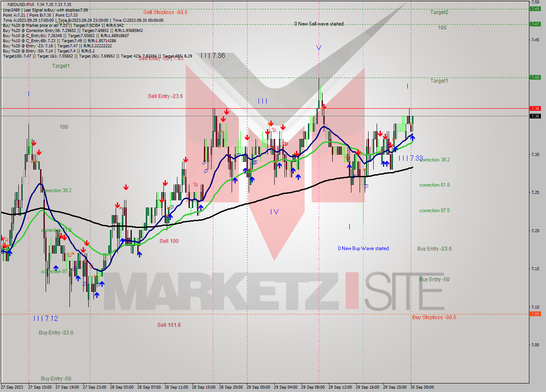Click the red 7.09 stoploss price tag
Screen dimensions: 546x392
point(535,314)
